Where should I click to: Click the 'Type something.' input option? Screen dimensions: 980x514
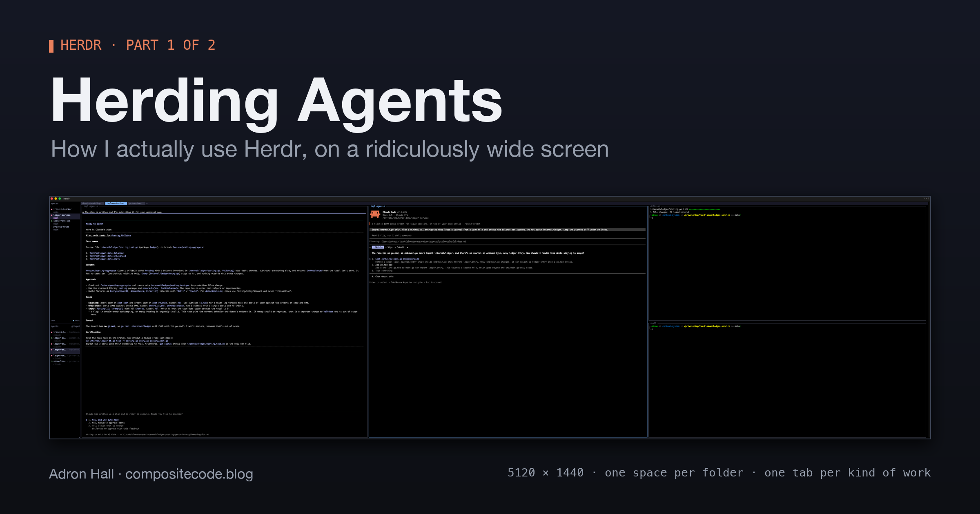coord(382,271)
